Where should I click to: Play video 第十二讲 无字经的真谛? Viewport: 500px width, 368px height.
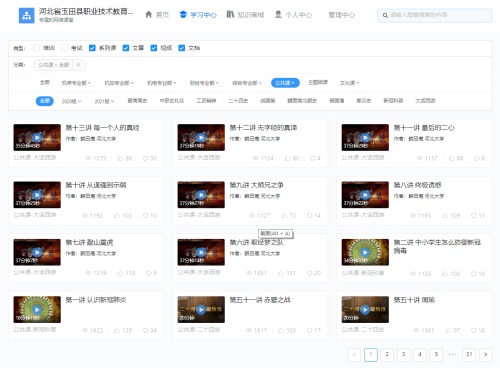(201, 137)
